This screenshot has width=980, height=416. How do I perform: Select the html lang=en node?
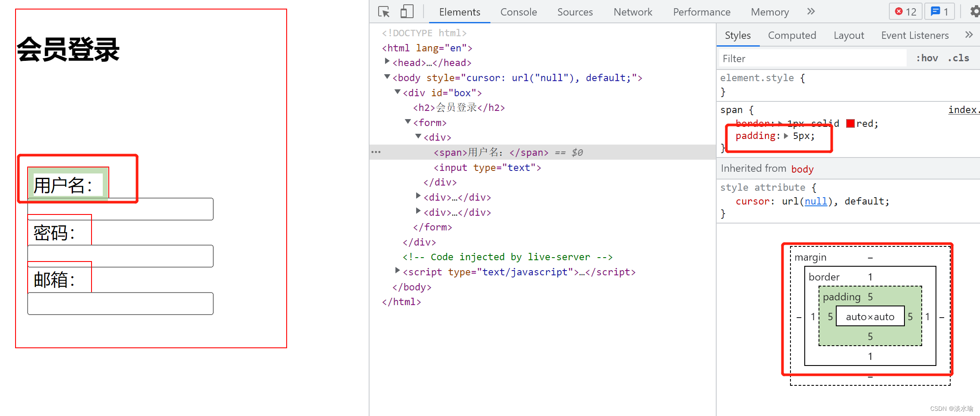pos(427,48)
